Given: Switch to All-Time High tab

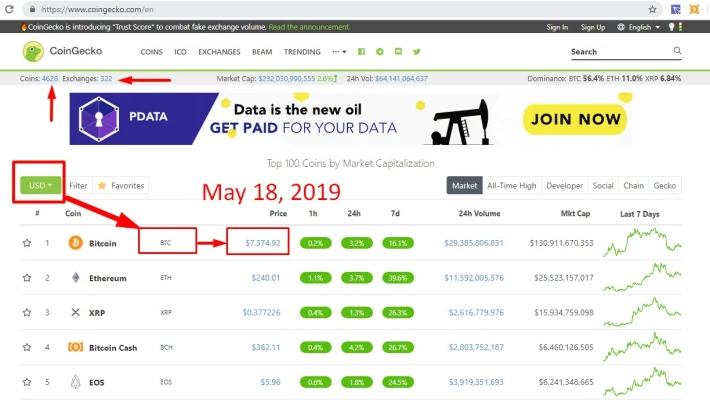Looking at the screenshot, I should point(512,185).
